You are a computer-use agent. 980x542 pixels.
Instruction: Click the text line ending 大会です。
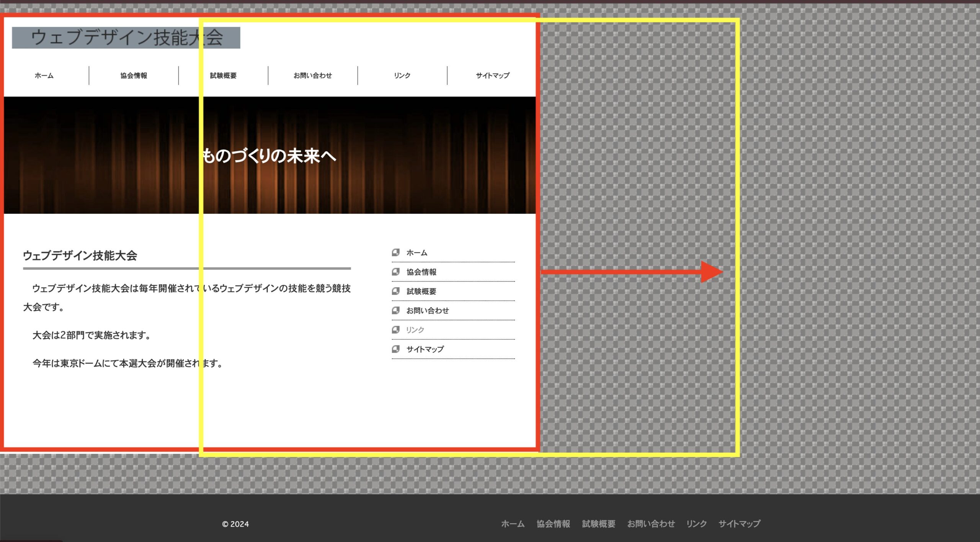coord(44,307)
